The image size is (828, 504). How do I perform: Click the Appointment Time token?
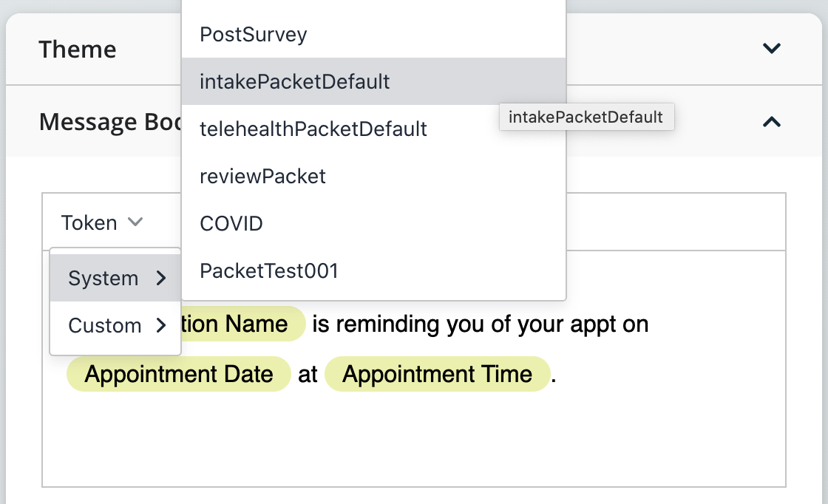coord(437,374)
